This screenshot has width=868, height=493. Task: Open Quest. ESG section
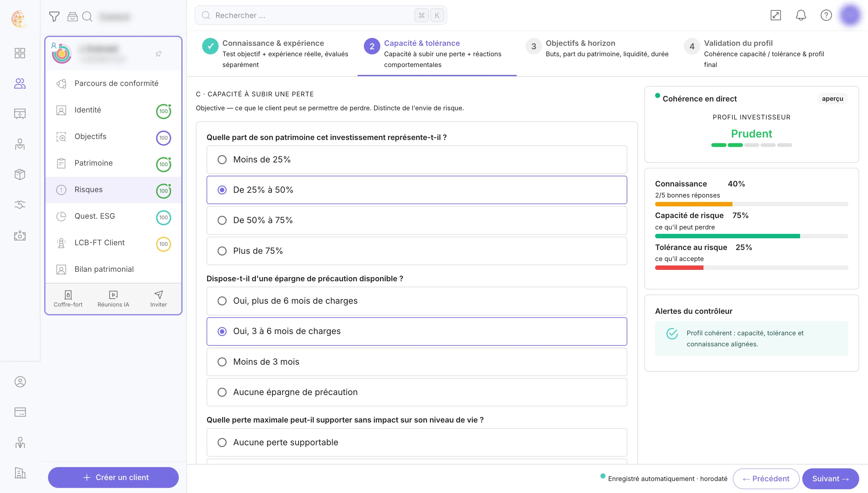click(113, 216)
